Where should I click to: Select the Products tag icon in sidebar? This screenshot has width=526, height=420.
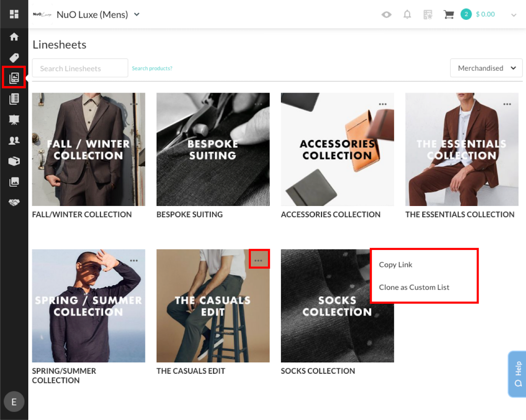tap(14, 58)
